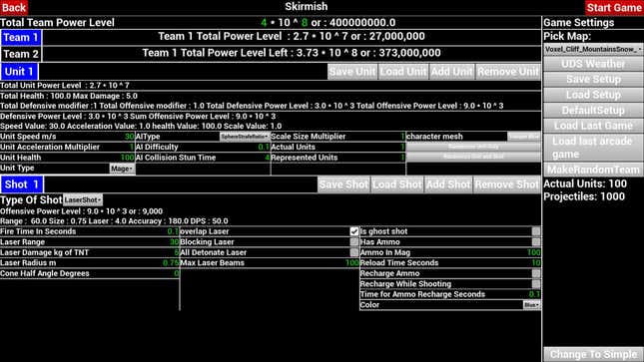Tick the Has Ammo checkbox
The height and width of the screenshot is (362, 644).
(x=536, y=242)
